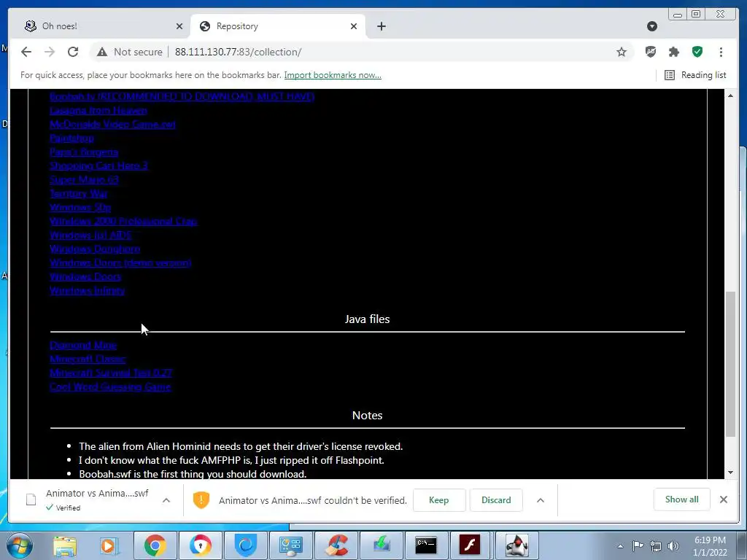Click the vertical scrollbar thumb
The image size is (747, 560).
(730, 364)
